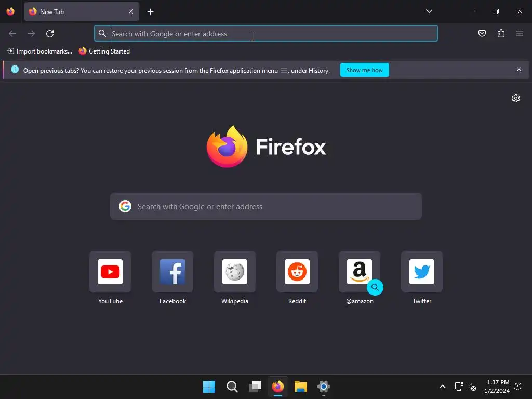Click the info icon in the notification bar

click(15, 69)
